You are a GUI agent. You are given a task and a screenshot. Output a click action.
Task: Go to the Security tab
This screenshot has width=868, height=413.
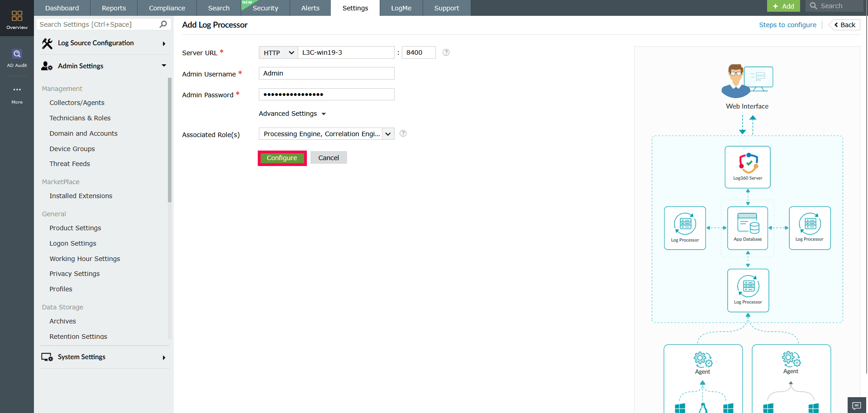pyautogui.click(x=266, y=8)
